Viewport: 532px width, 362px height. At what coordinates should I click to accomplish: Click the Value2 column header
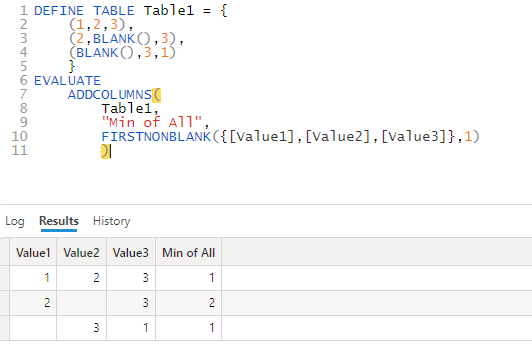coord(81,253)
